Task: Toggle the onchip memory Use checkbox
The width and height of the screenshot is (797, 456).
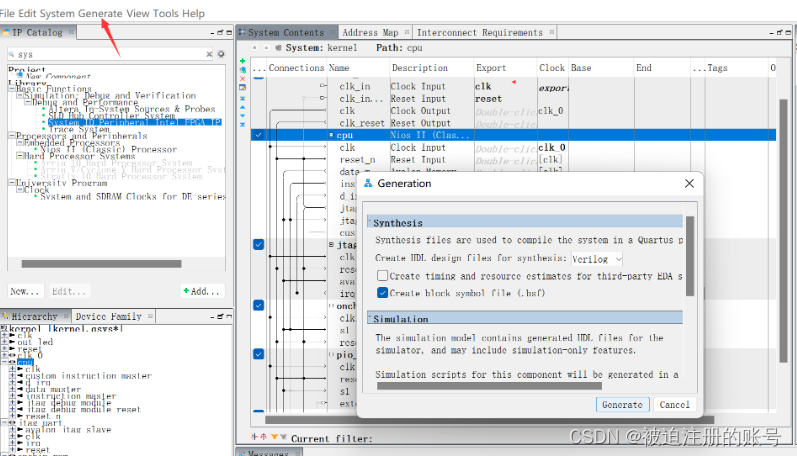Action: tap(259, 306)
